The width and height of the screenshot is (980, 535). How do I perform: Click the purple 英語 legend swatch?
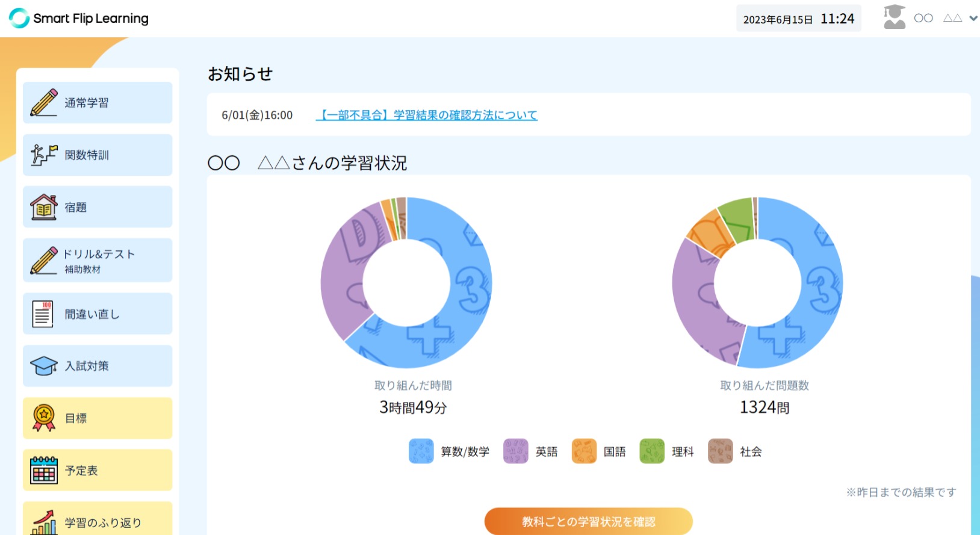click(x=515, y=451)
